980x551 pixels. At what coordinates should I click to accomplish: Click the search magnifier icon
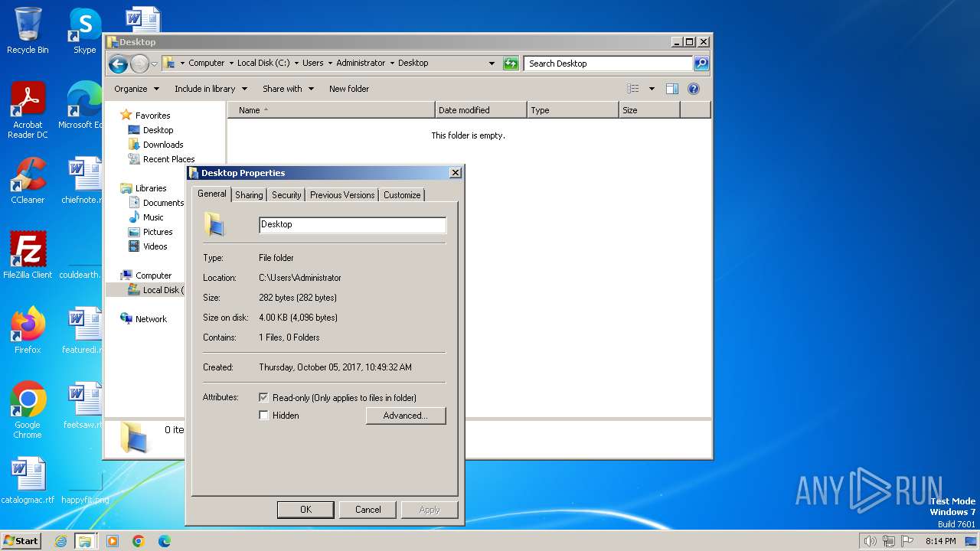(701, 64)
